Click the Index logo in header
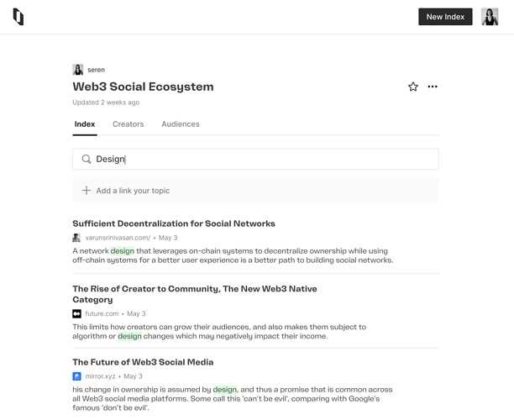Viewport: 514px width, 420px height. 18,17
